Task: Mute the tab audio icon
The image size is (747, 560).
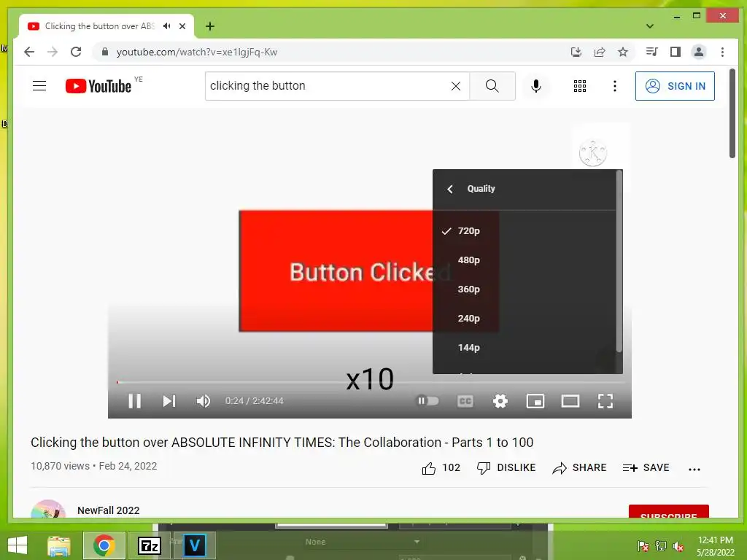Action: point(167,26)
